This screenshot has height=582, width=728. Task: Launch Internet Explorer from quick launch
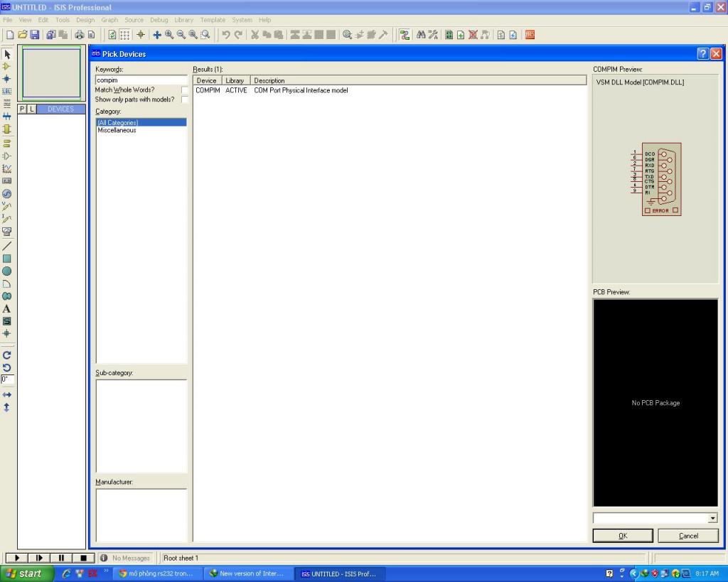point(66,573)
